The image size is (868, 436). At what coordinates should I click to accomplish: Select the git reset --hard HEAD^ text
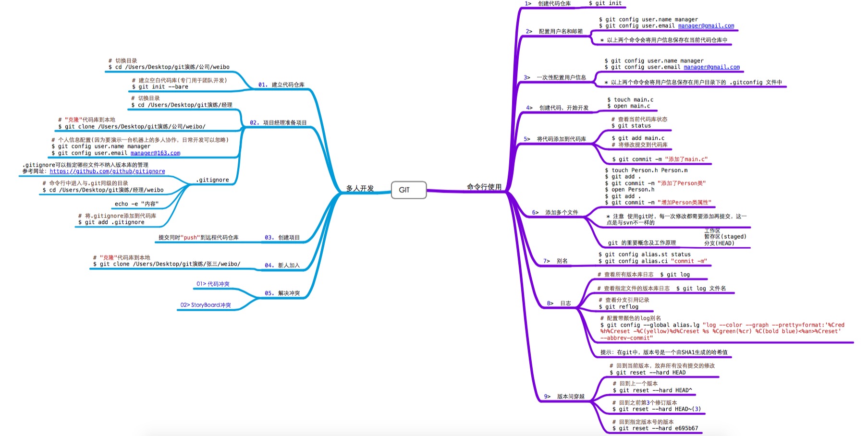(x=652, y=390)
